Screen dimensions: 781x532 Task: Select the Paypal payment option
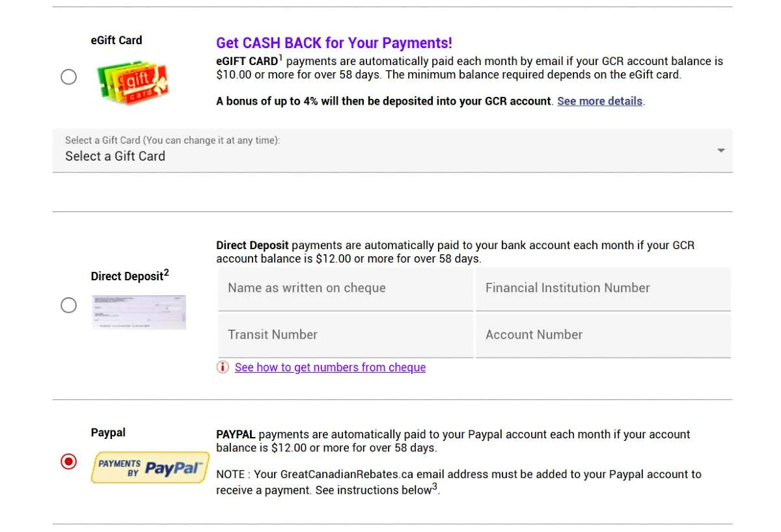(68, 462)
